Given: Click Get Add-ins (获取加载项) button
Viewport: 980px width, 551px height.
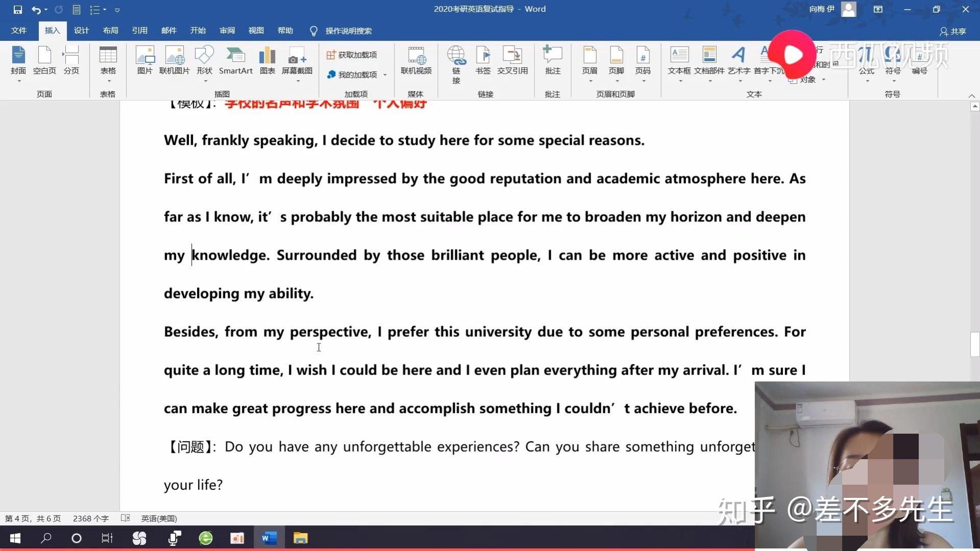Looking at the screenshot, I should (352, 55).
